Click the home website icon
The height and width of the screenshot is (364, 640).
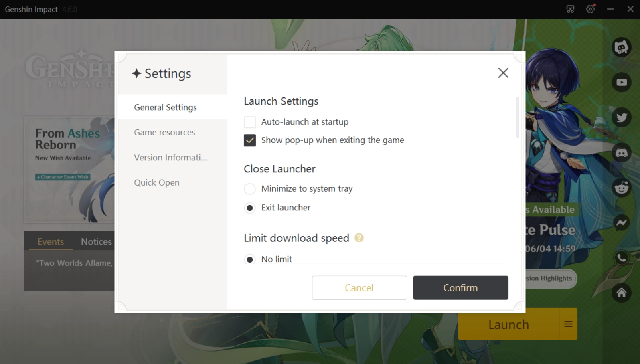pos(621,293)
